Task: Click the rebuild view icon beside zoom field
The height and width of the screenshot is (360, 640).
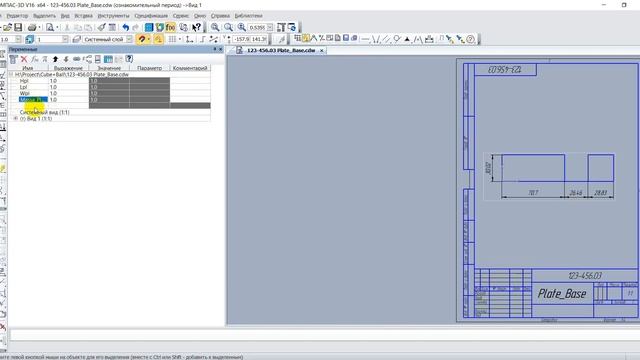Action: [291, 27]
